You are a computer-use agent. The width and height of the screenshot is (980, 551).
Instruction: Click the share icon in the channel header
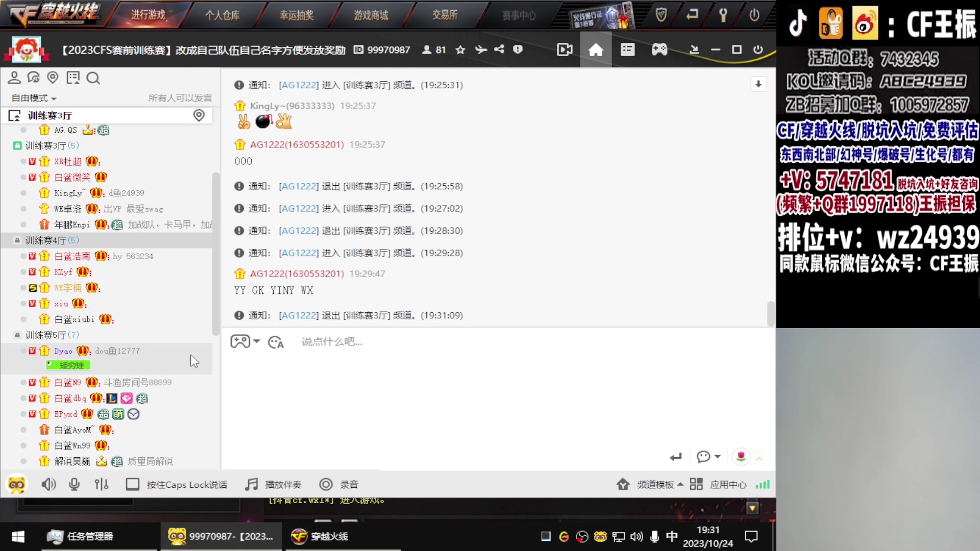pos(499,49)
